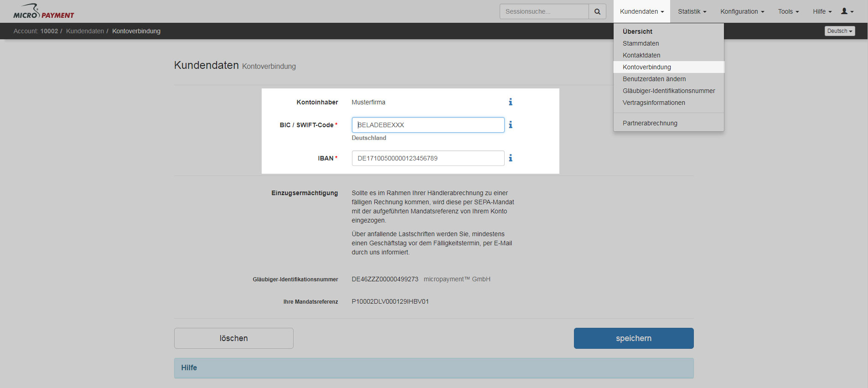Viewport: 868px width, 388px height.
Task: Expand the Statistik dropdown menu
Action: pyautogui.click(x=692, y=11)
